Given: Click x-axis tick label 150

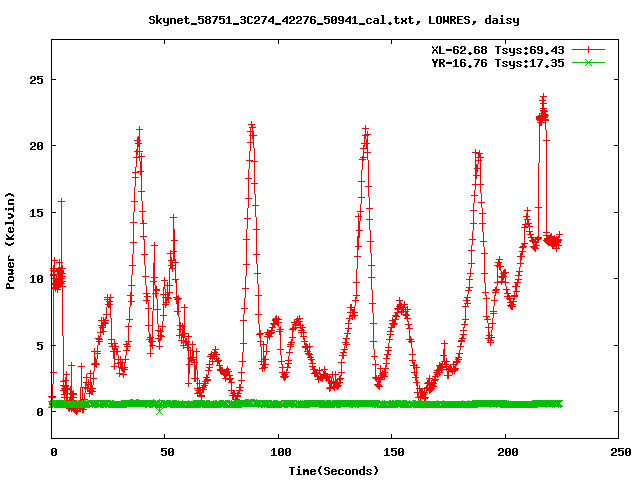Looking at the screenshot, I should tap(394, 452).
